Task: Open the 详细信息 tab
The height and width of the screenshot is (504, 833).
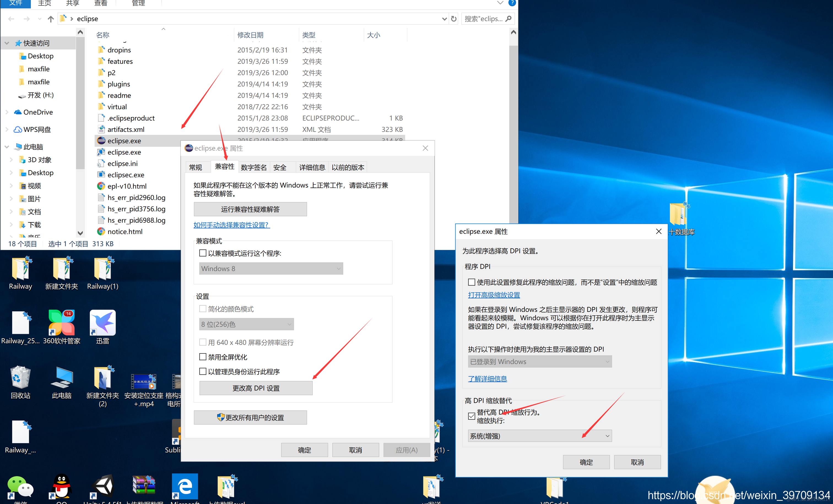Action: click(312, 167)
